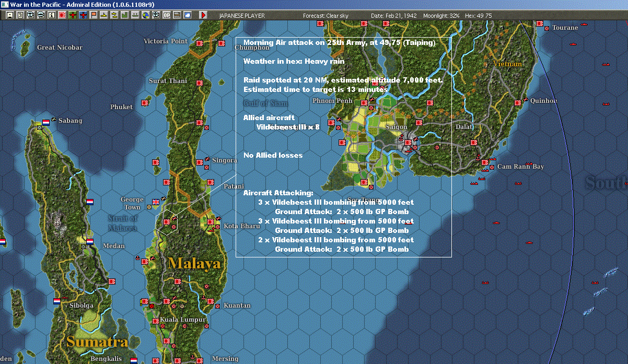Click the Phnom Penh city label
Image resolution: width=628 pixels, height=364 pixels.
click(332, 101)
